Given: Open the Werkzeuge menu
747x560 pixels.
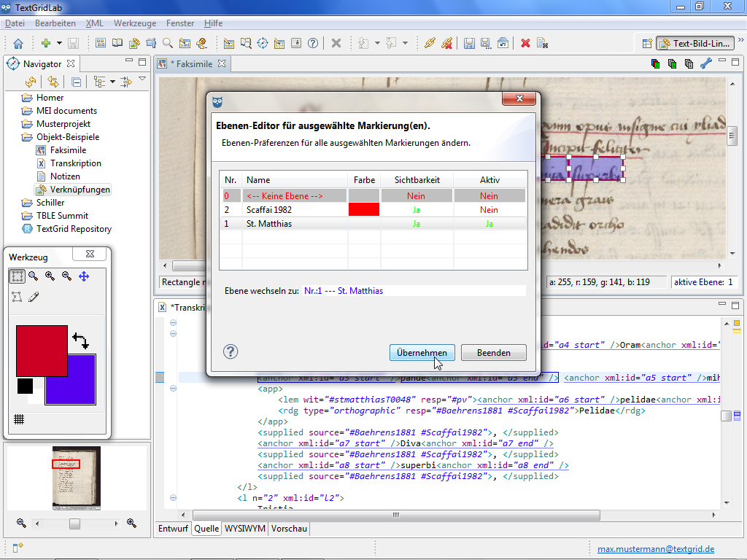Looking at the screenshot, I should [135, 23].
